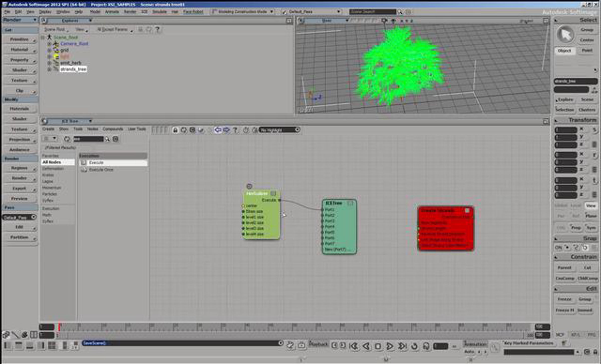Screen dimensions: 601x364
Task: Open the Default_Pass dropdown in top bar
Action: (x=311, y=12)
